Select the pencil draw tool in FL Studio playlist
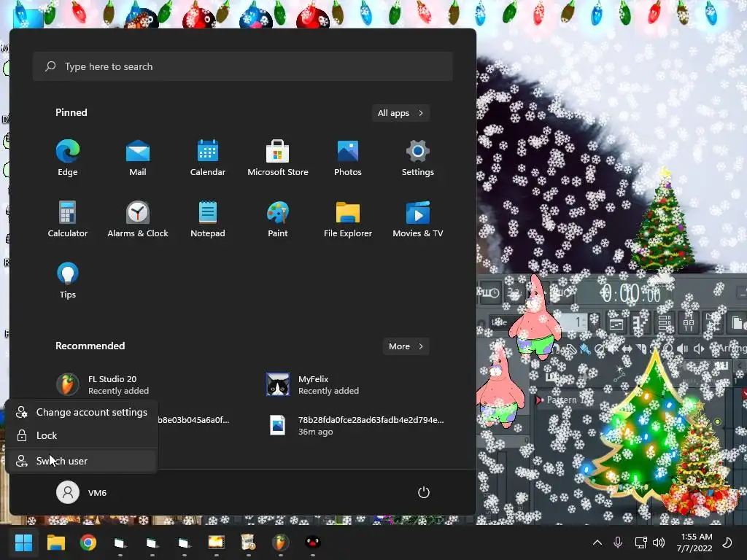 pyautogui.click(x=570, y=349)
